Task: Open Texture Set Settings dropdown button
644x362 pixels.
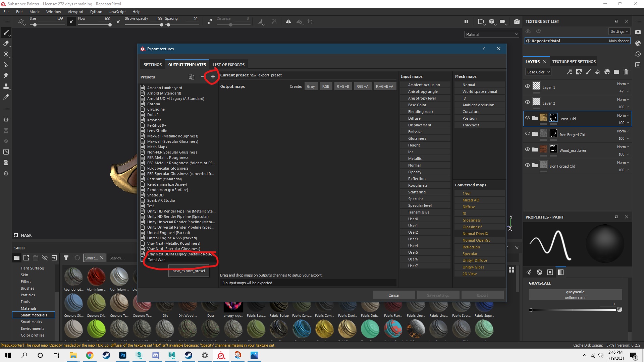Action: click(620, 32)
